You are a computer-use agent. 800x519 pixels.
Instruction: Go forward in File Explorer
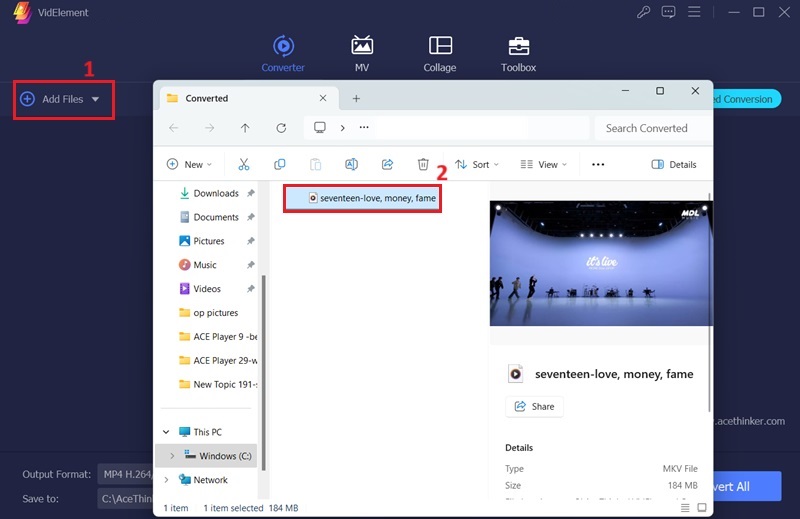[210, 128]
